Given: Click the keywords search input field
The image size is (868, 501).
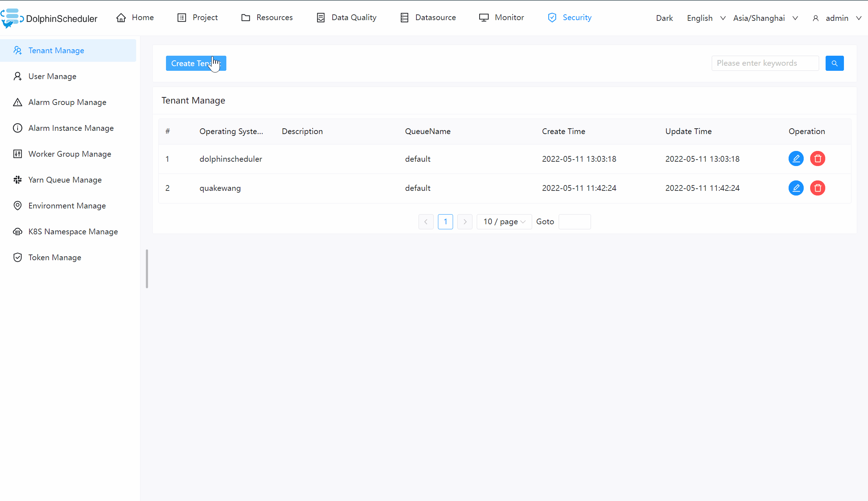Looking at the screenshot, I should click(765, 63).
